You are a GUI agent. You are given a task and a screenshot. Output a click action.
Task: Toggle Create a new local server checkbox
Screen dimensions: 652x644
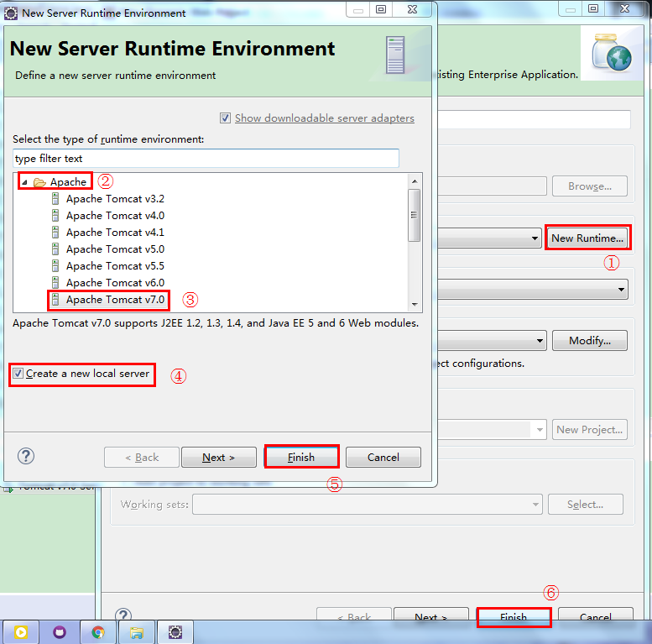coord(18,373)
